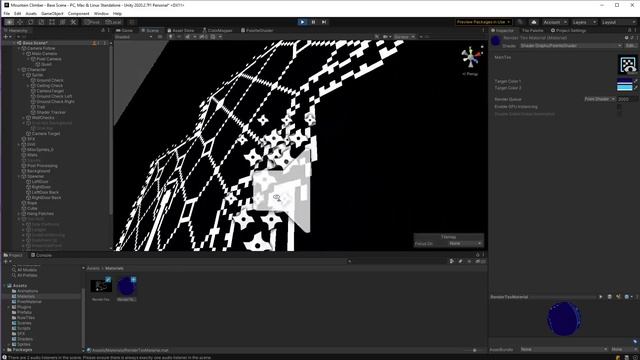Select the Render Tex texture asset thumbnail
Image resolution: width=640 pixels, height=360 pixels.
click(101, 286)
